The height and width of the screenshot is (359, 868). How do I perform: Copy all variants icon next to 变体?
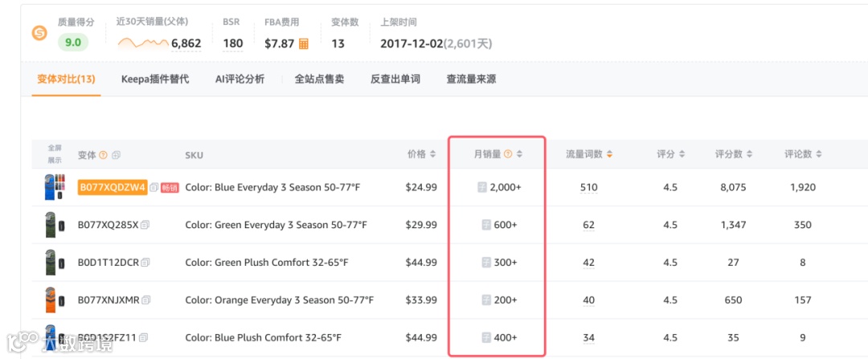(x=116, y=156)
